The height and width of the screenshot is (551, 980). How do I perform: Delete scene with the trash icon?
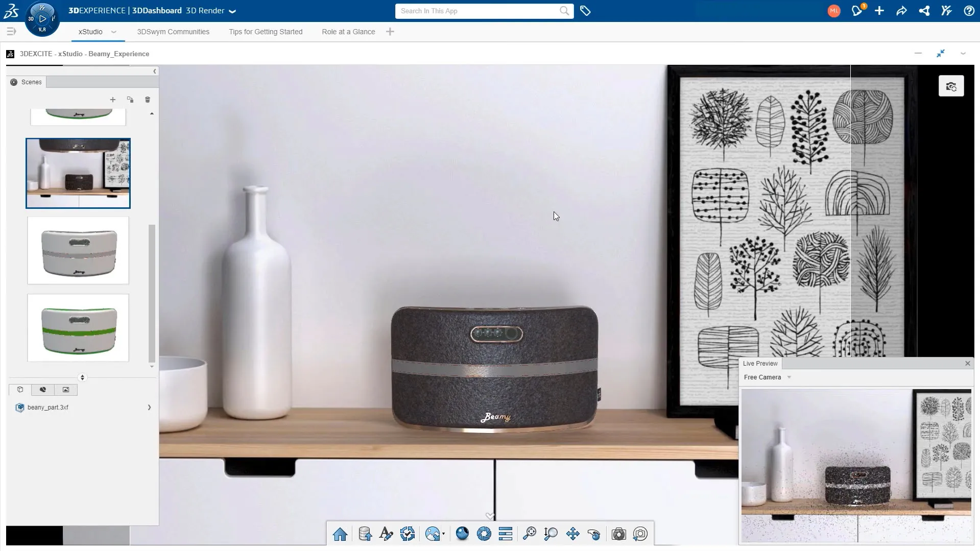click(148, 100)
